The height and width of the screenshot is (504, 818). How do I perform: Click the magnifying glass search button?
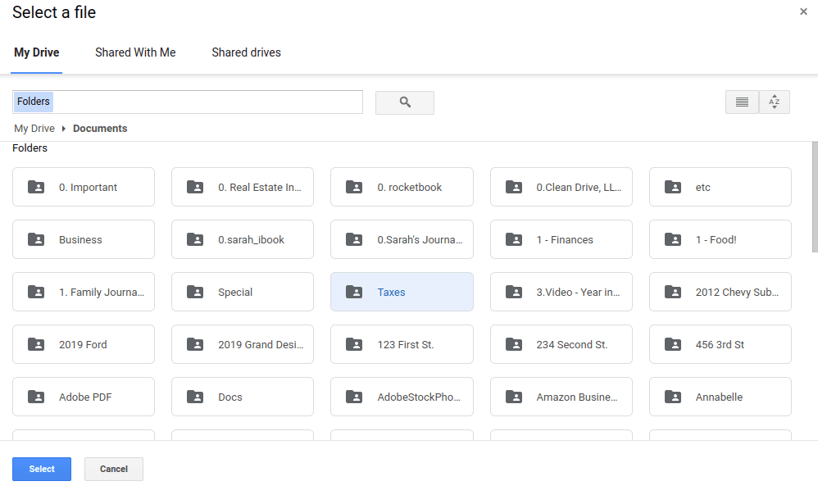(x=405, y=102)
